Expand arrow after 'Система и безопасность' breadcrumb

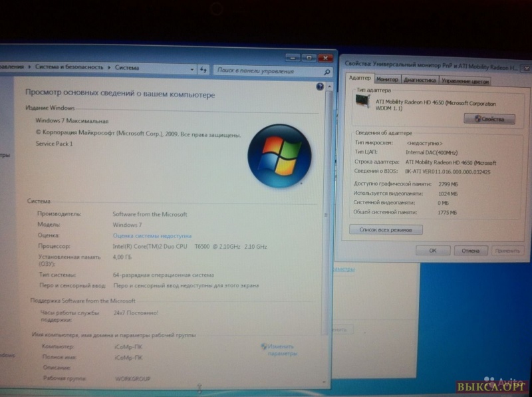pyautogui.click(x=110, y=67)
